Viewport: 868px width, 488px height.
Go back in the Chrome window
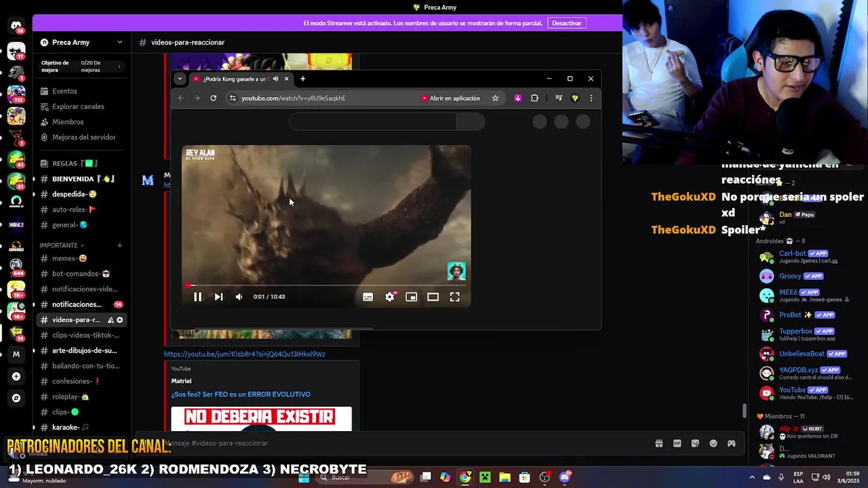181,98
